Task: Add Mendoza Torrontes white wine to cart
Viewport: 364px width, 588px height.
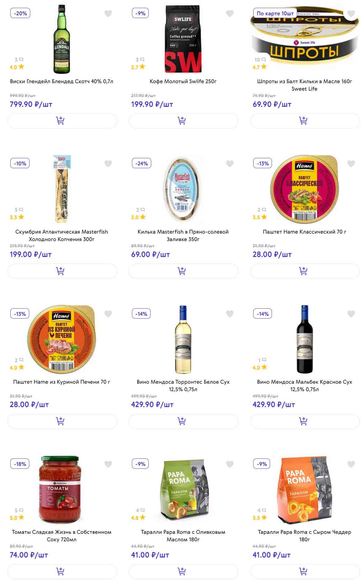Action: pos(184,421)
